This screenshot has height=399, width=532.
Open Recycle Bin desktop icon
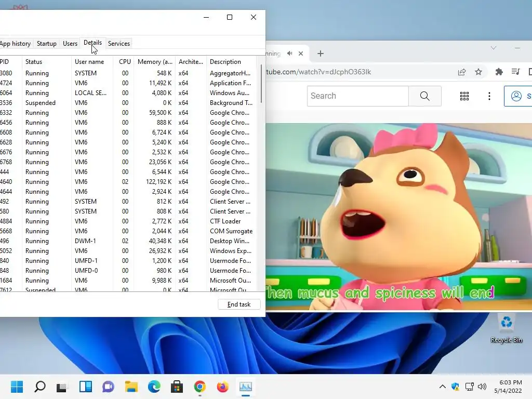click(506, 328)
